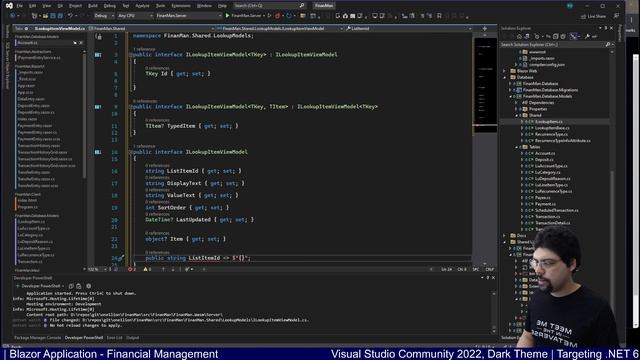Switch to the Error List tab

(114, 338)
